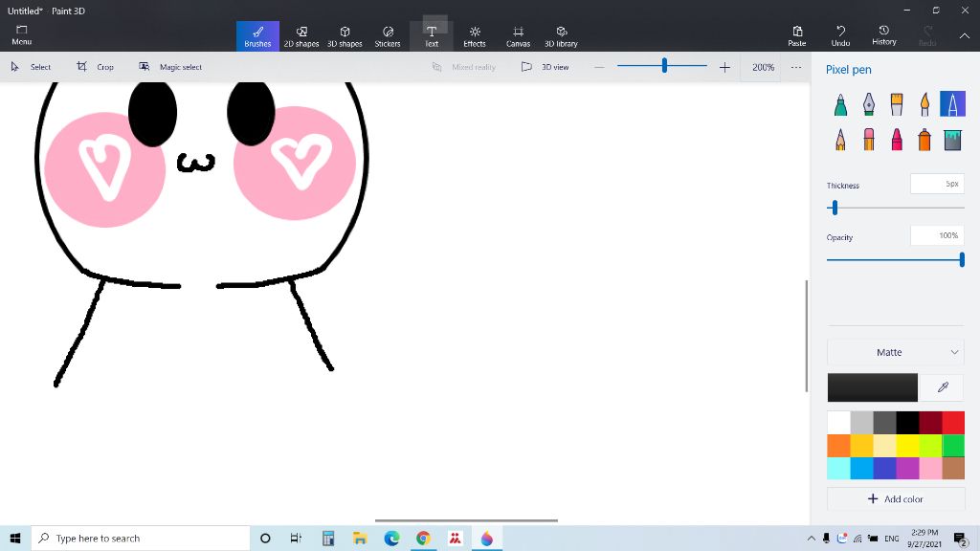Image resolution: width=980 pixels, height=551 pixels.
Task: Click the horizontal canvas scrollbar
Action: pyautogui.click(x=466, y=519)
